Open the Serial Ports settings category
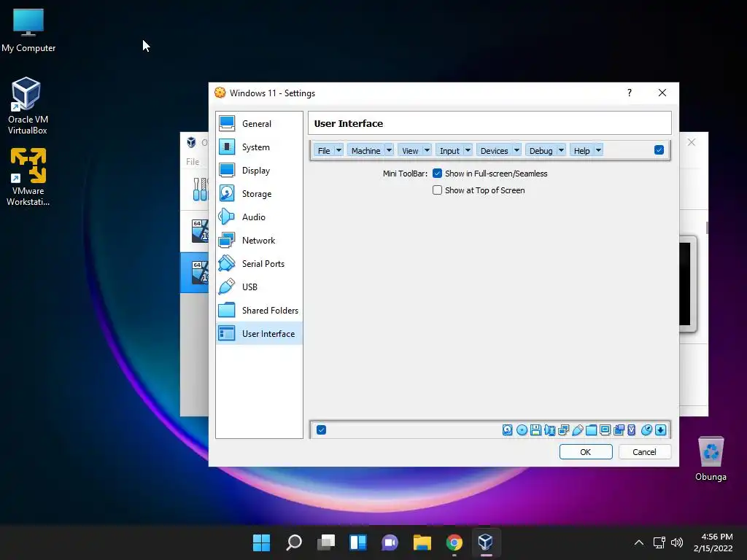The width and height of the screenshot is (747, 560). pos(259,264)
